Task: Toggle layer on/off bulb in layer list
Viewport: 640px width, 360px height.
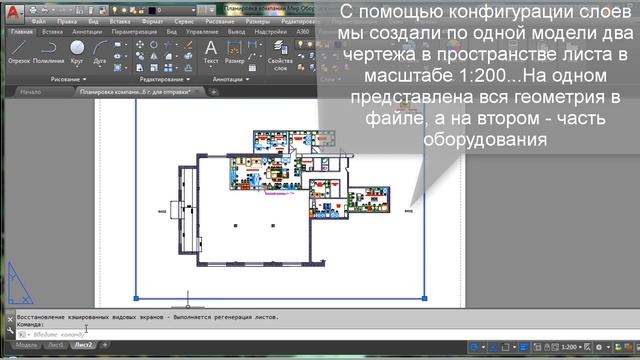Action: pos(115,10)
